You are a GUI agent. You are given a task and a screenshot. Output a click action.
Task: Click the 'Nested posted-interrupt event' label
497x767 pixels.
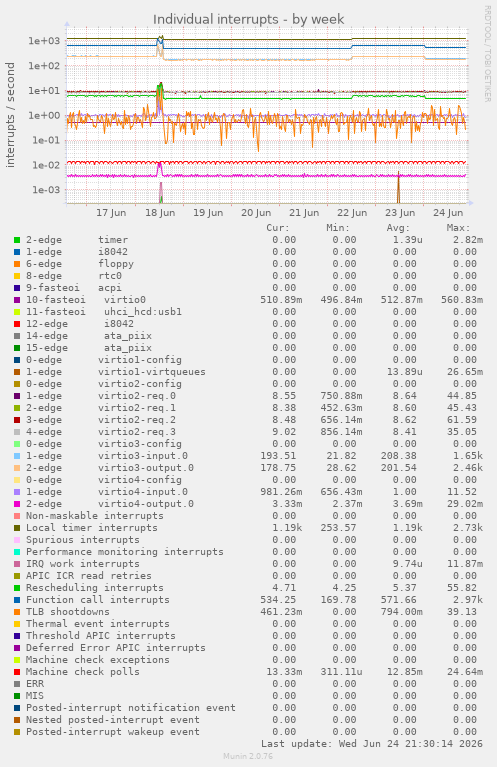coord(113,720)
